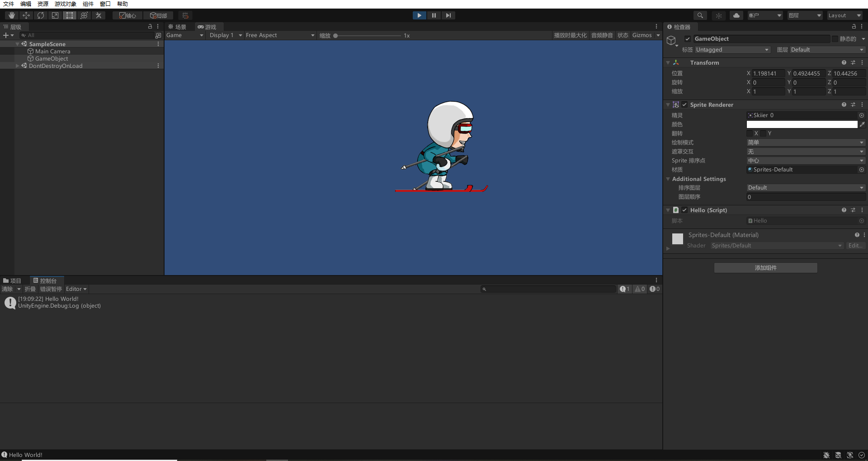This screenshot has width=868, height=461.
Task: Lock the Hierarchy panel
Action: point(150,27)
